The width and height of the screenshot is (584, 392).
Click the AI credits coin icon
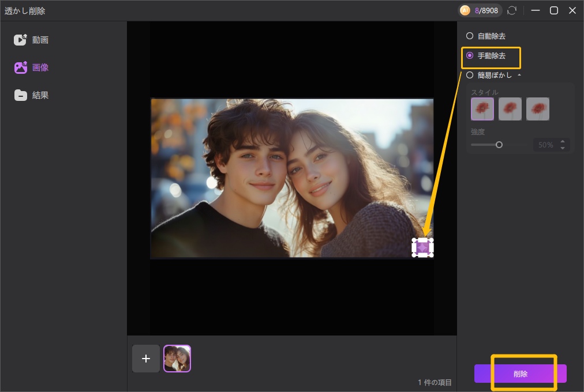(x=465, y=10)
